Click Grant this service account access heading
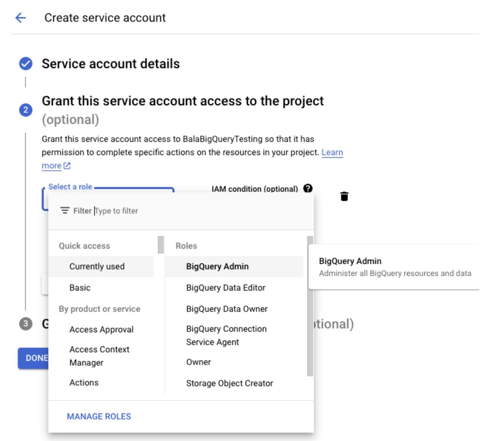504x441 pixels. point(183,101)
